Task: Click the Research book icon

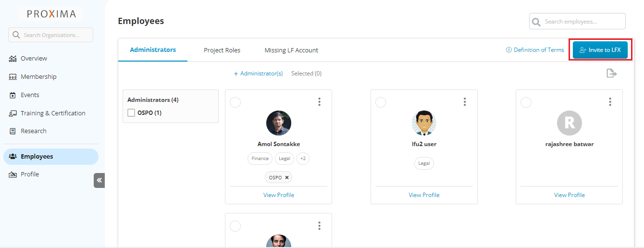Action: 13,131
